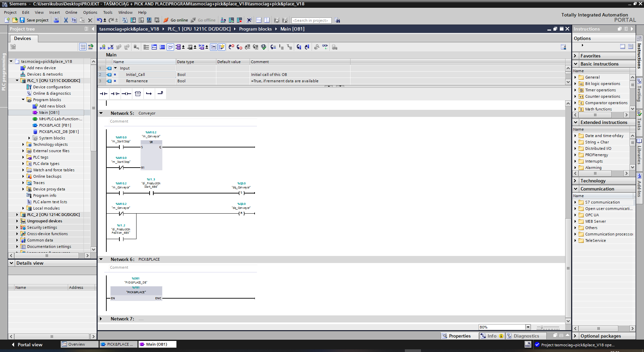
Task: Open a branch in the ladder rung
Action: [149, 94]
